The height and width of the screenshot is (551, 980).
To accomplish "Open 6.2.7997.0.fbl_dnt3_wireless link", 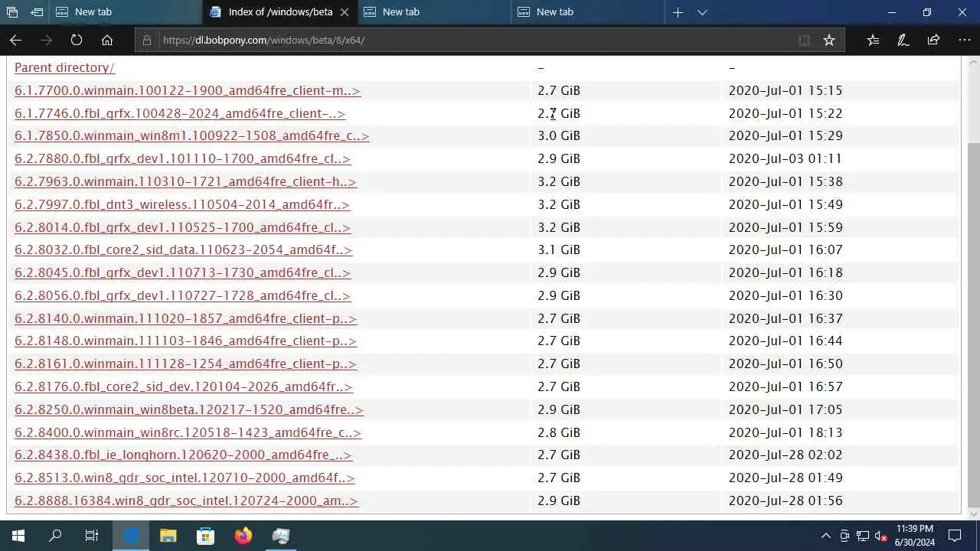I will 182,204.
